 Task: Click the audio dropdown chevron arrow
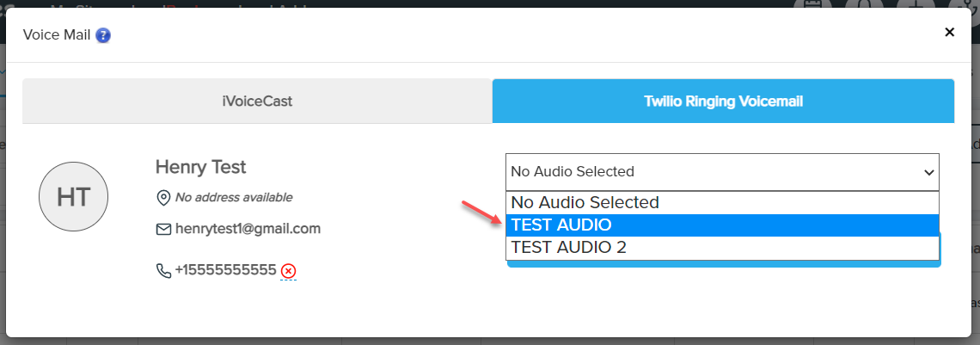click(928, 172)
